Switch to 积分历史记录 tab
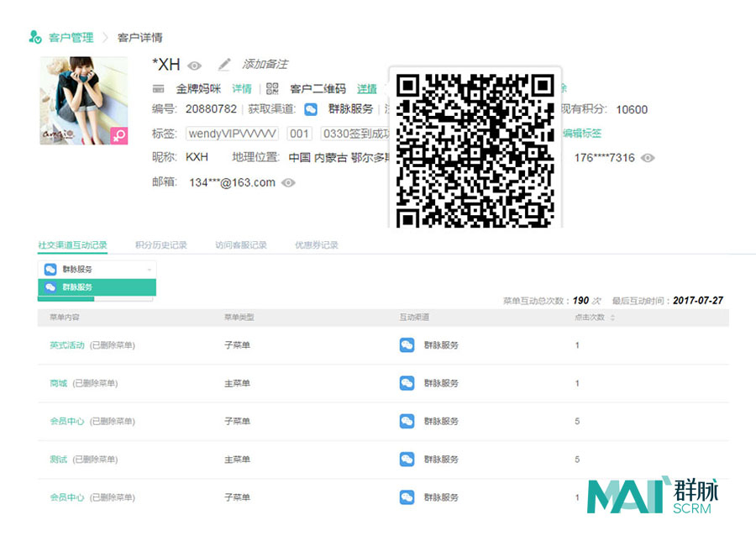The image size is (756, 536). (x=161, y=244)
